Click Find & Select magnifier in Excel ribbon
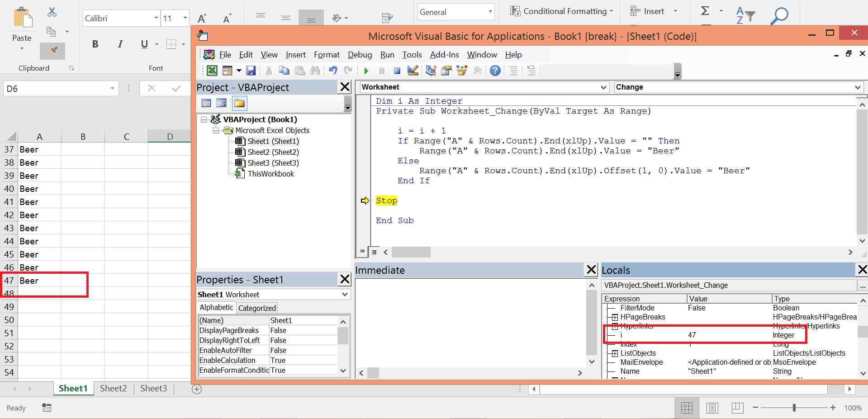The image size is (868, 419). (x=779, y=15)
